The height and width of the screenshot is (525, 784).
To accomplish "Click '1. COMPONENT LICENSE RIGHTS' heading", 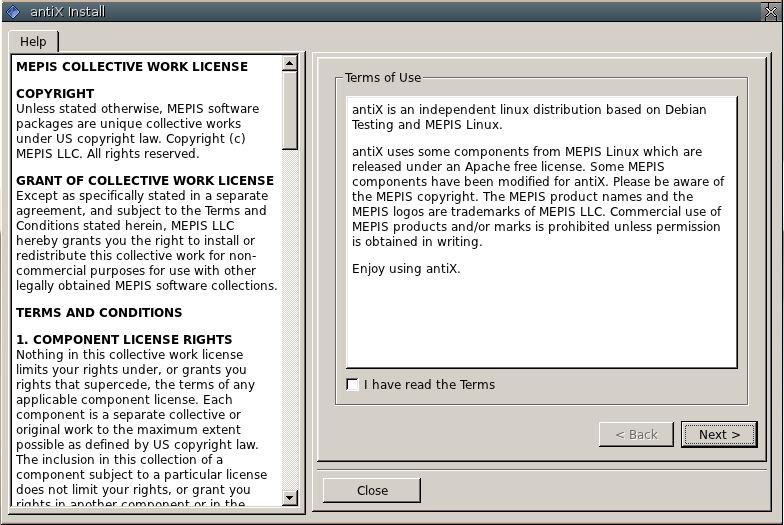I will (124, 340).
